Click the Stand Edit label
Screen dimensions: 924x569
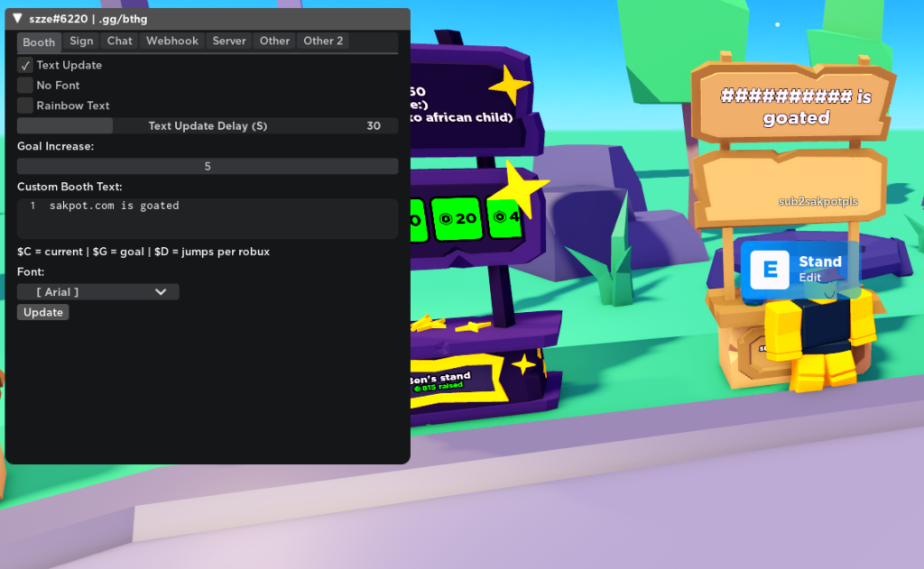pos(820,269)
